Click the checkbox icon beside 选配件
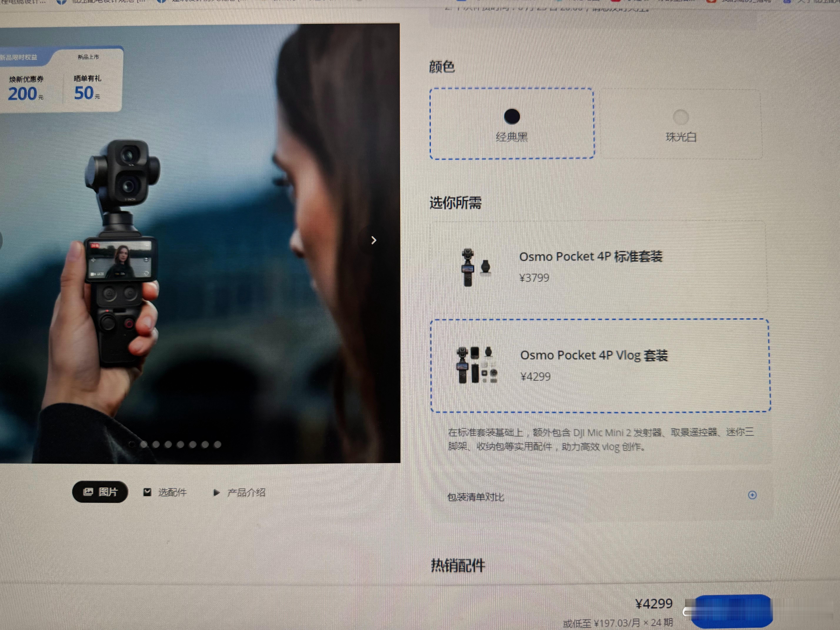 pyautogui.click(x=147, y=492)
